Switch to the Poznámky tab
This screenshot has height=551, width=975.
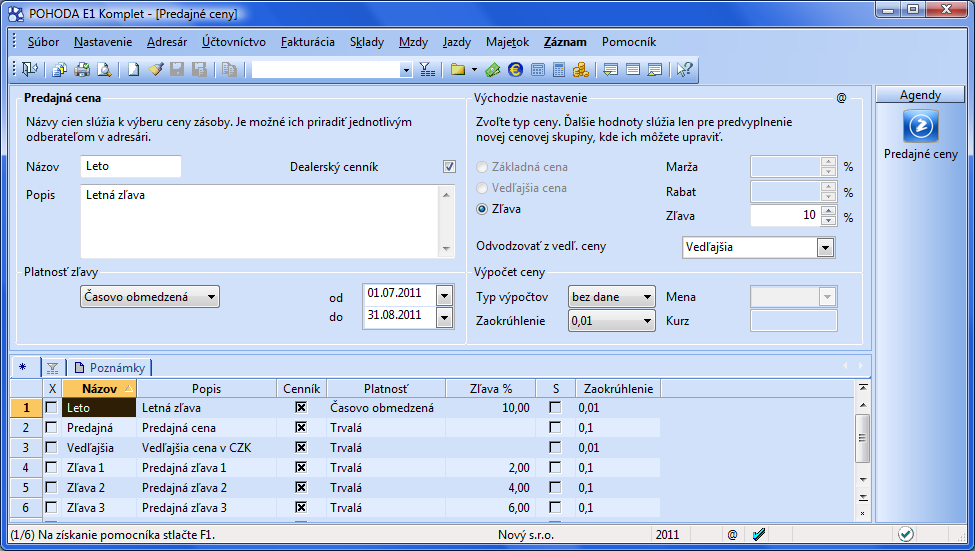point(110,368)
